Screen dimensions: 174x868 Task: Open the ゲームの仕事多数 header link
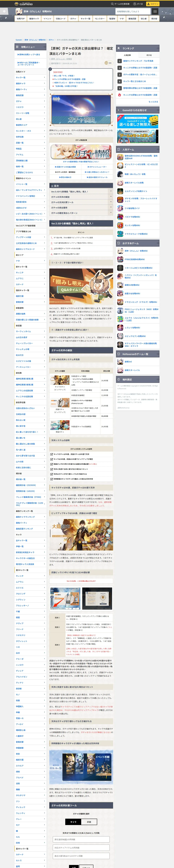120,4
